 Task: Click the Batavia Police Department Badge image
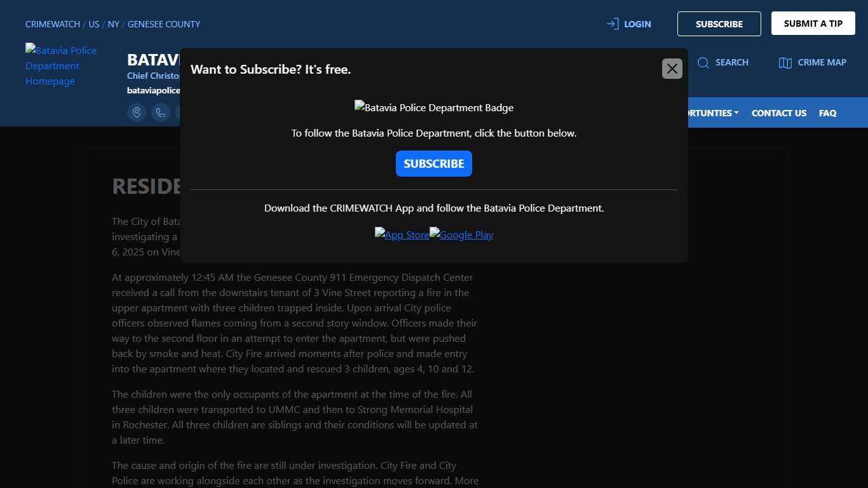coord(433,107)
